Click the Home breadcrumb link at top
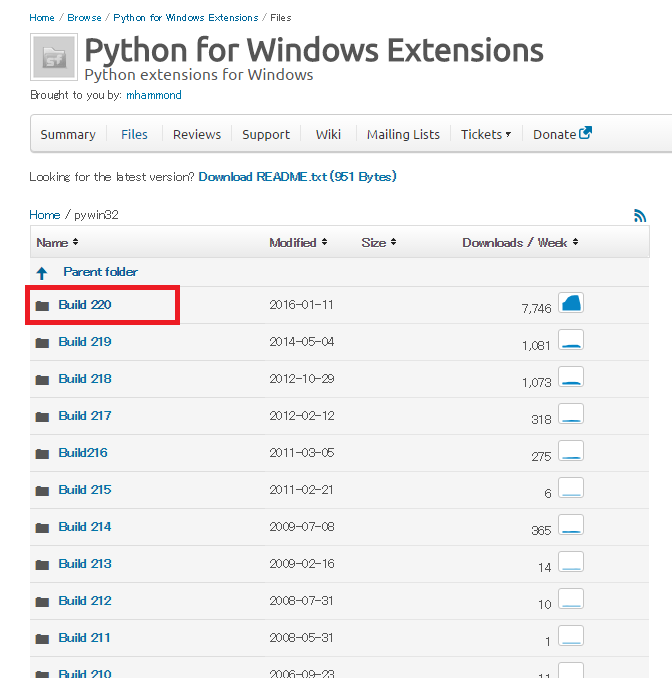The width and height of the screenshot is (672, 678). pyautogui.click(x=42, y=18)
